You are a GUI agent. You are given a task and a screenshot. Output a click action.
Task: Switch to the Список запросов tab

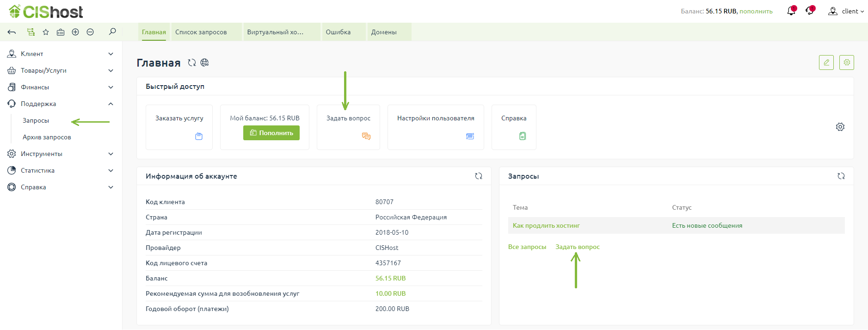coord(201,32)
